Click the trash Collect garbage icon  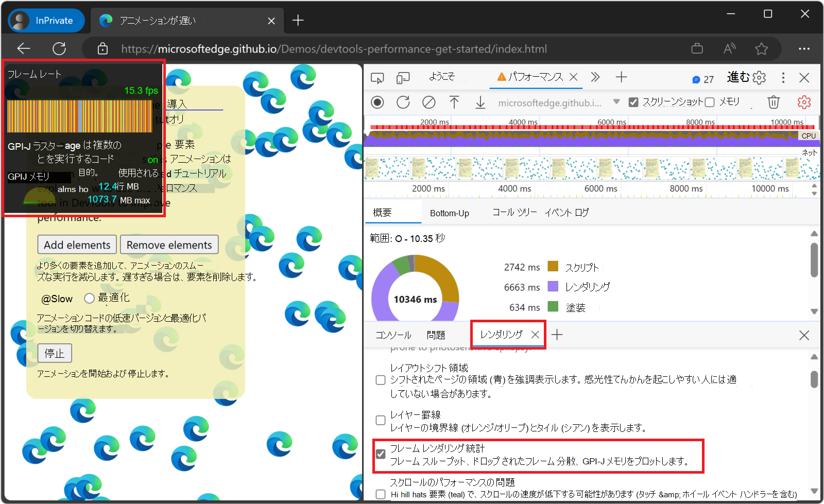[x=774, y=102]
